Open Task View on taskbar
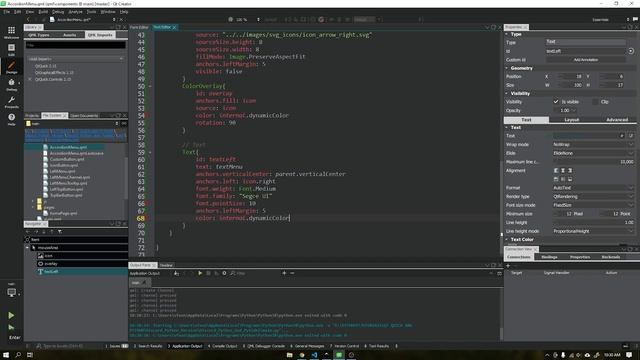 30,355
